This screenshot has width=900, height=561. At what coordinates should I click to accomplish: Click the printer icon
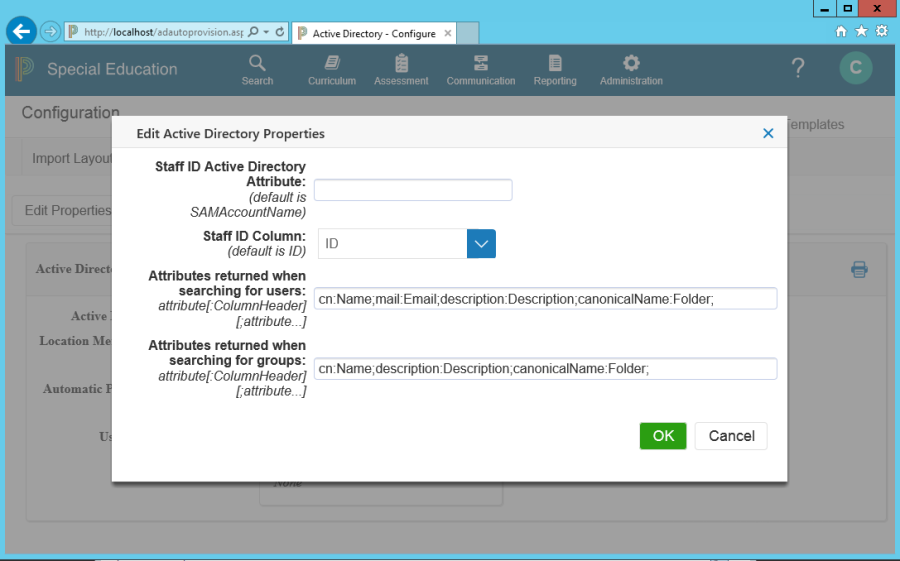pos(859,269)
